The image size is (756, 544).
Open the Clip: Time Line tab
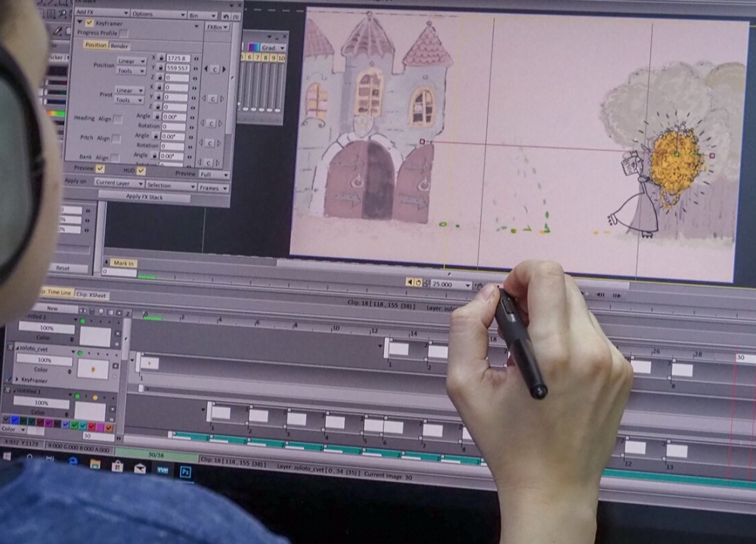(x=56, y=292)
